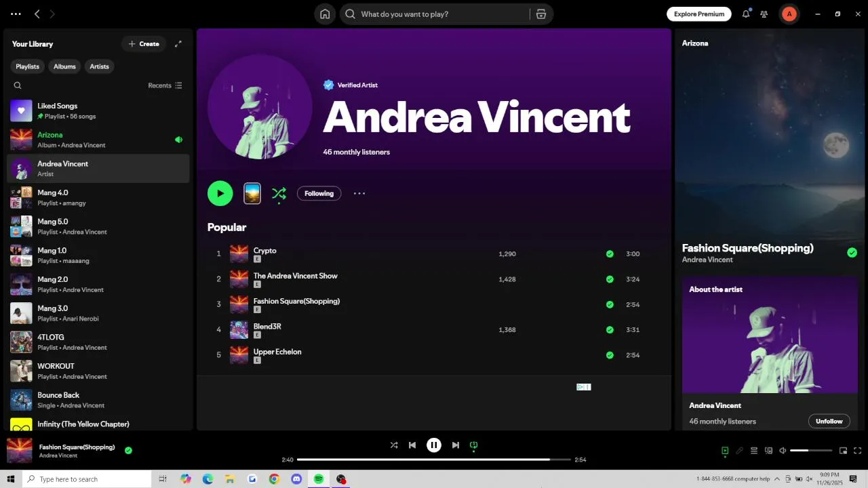Open the Windows Start menu

[x=11, y=479]
